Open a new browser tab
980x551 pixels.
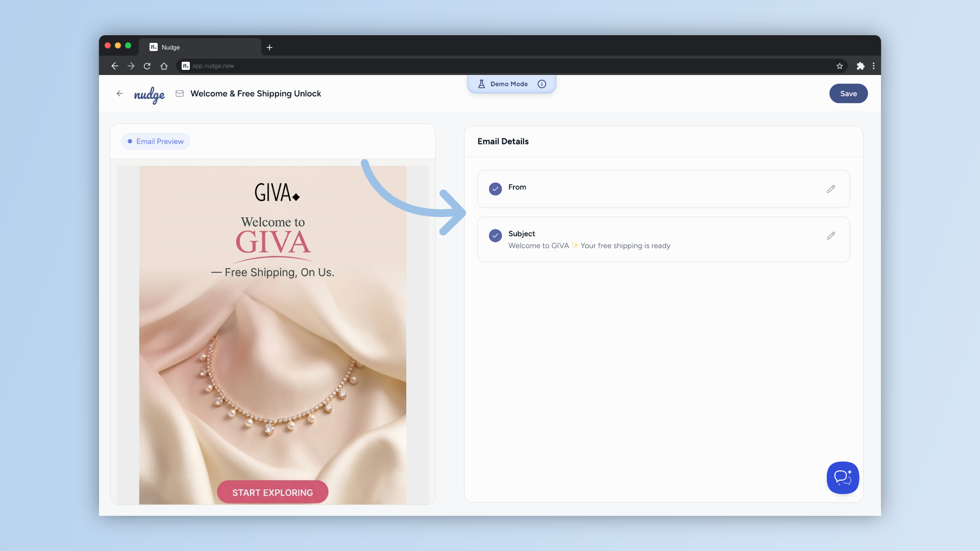click(x=269, y=47)
